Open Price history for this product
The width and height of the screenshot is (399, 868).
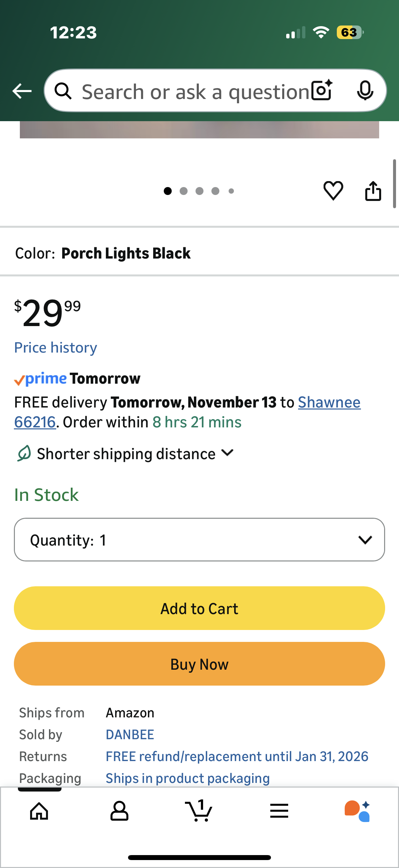point(55,347)
